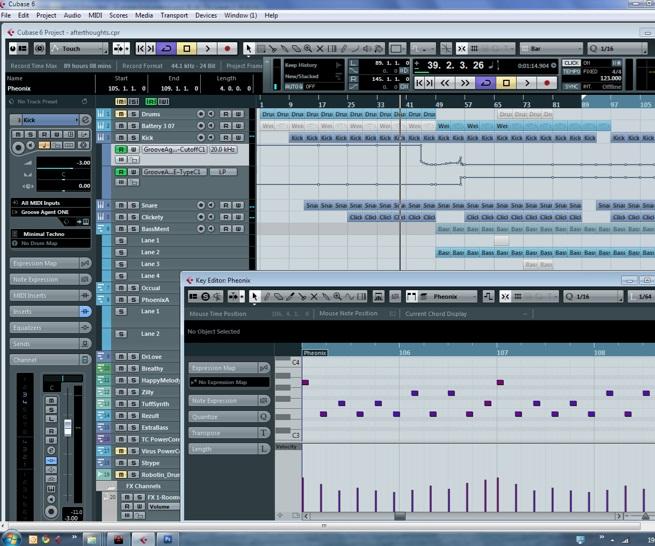Click Play in the transport panel
This screenshot has height=546, width=655.
click(527, 83)
